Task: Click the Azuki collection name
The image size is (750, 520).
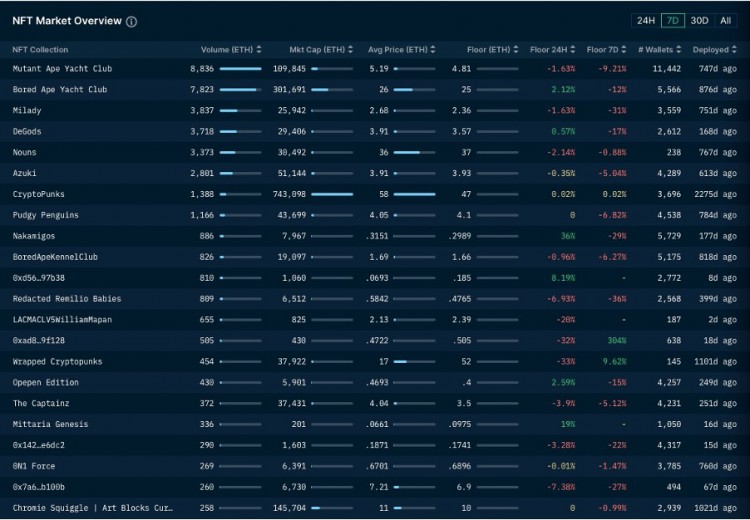Action: pyautogui.click(x=25, y=173)
